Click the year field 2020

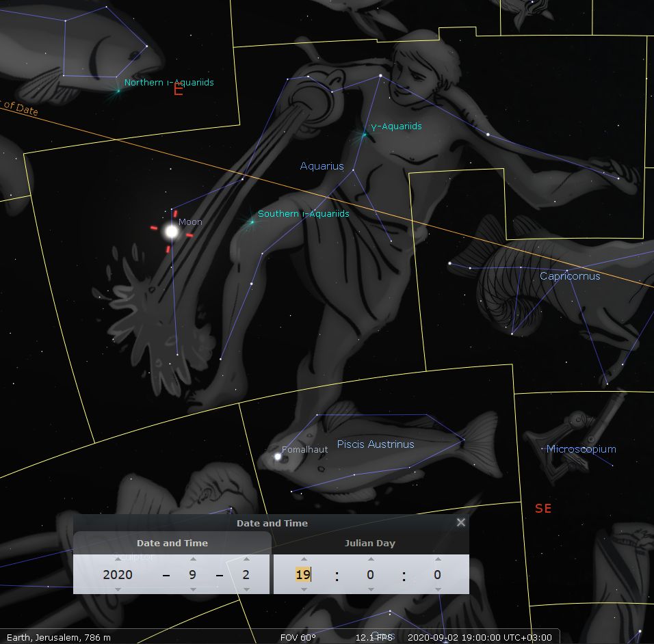[118, 574]
